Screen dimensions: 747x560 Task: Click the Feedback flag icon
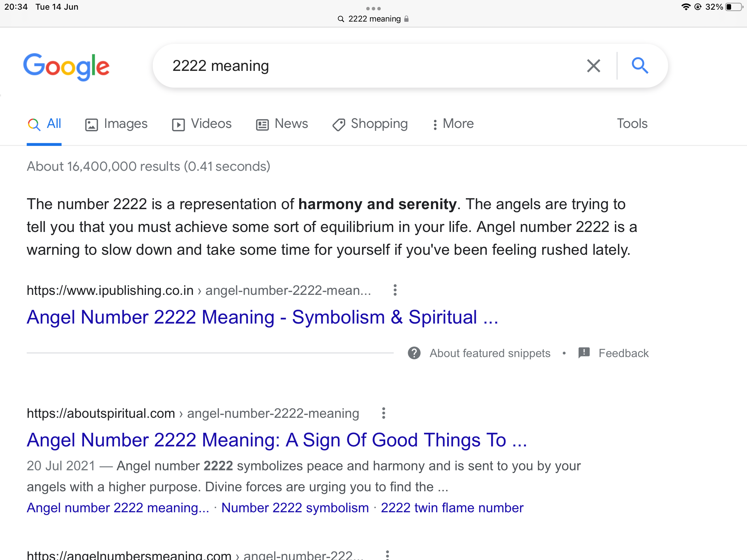(x=584, y=353)
